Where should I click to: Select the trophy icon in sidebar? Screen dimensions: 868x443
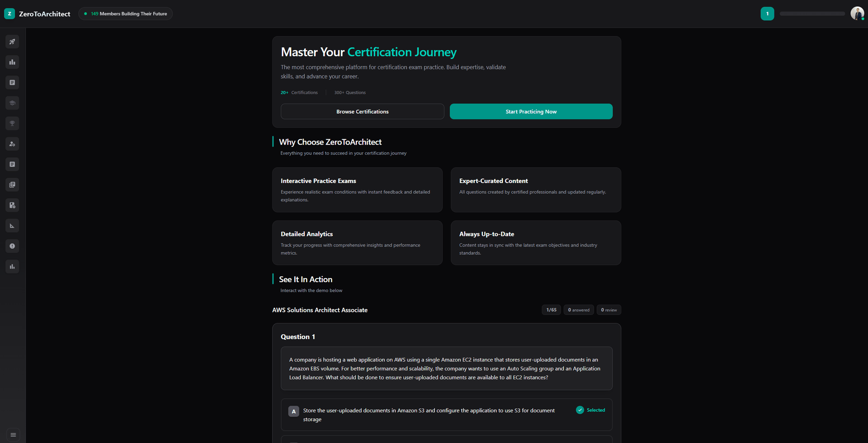click(x=12, y=123)
